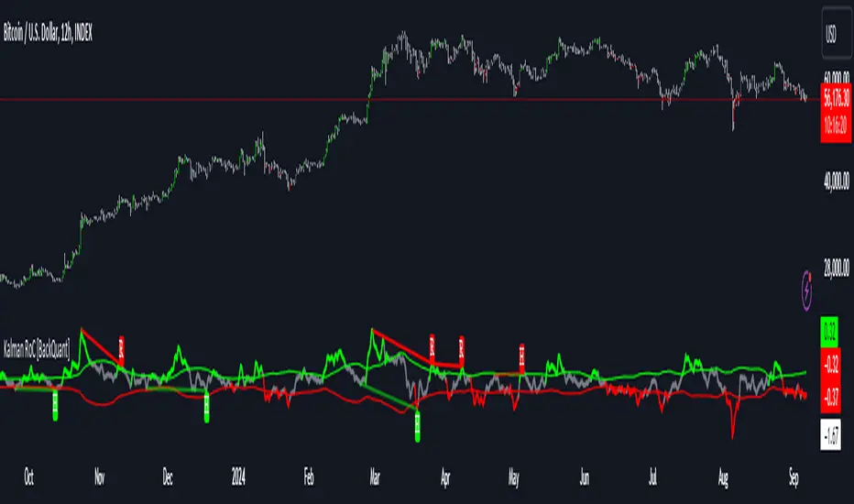Screen dimensions: 854x504
Task: Click the Bitcoin / U.S. Dollar chart title
Action: click(48, 33)
